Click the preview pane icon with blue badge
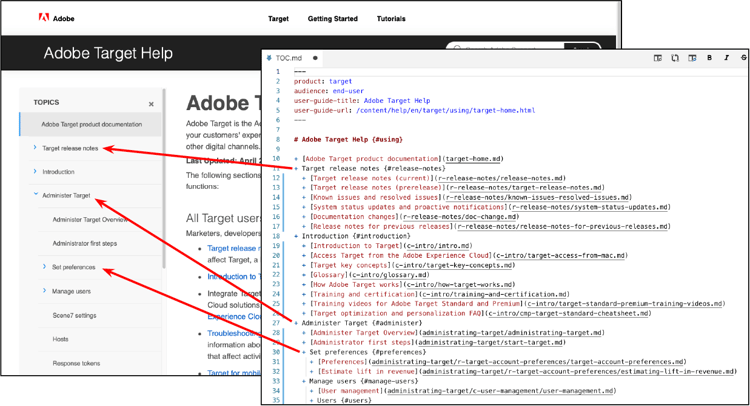Viewport: 750px width, 406px height. click(692, 58)
